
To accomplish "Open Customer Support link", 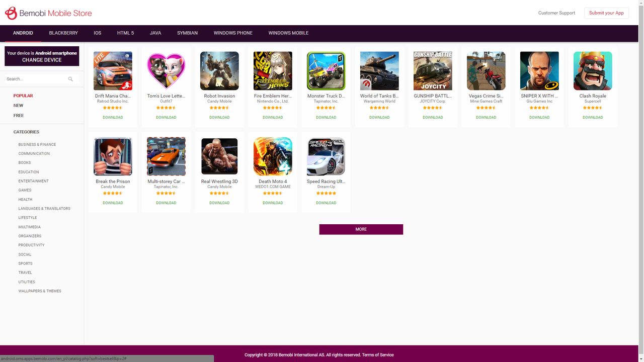I will [x=556, y=13].
